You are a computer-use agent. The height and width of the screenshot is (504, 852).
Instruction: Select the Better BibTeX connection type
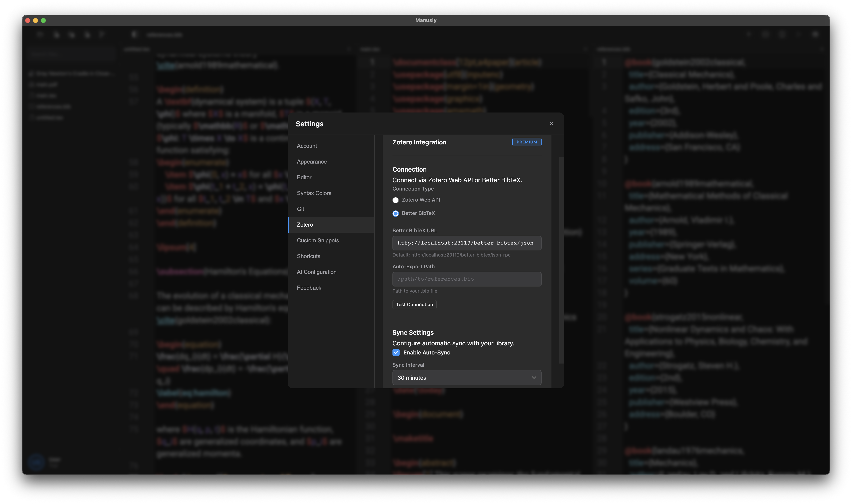pyautogui.click(x=396, y=213)
